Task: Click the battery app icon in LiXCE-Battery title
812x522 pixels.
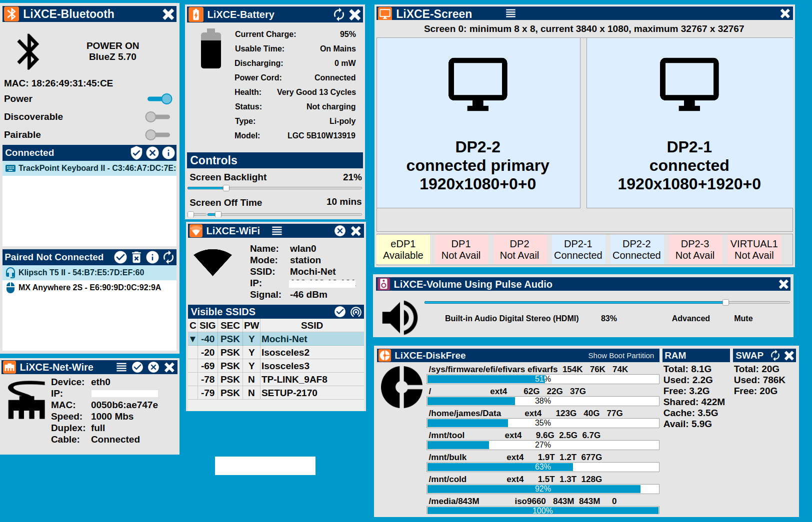Action: tap(196, 14)
